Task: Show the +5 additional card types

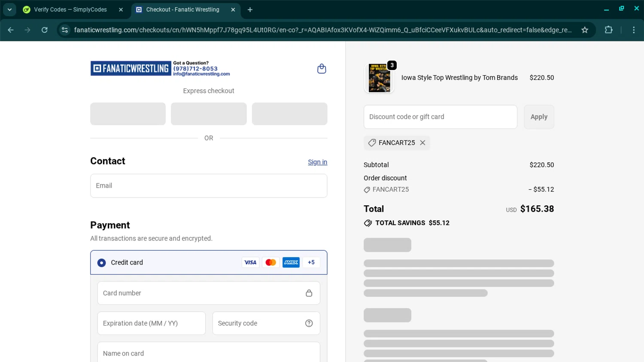Action: [311, 262]
